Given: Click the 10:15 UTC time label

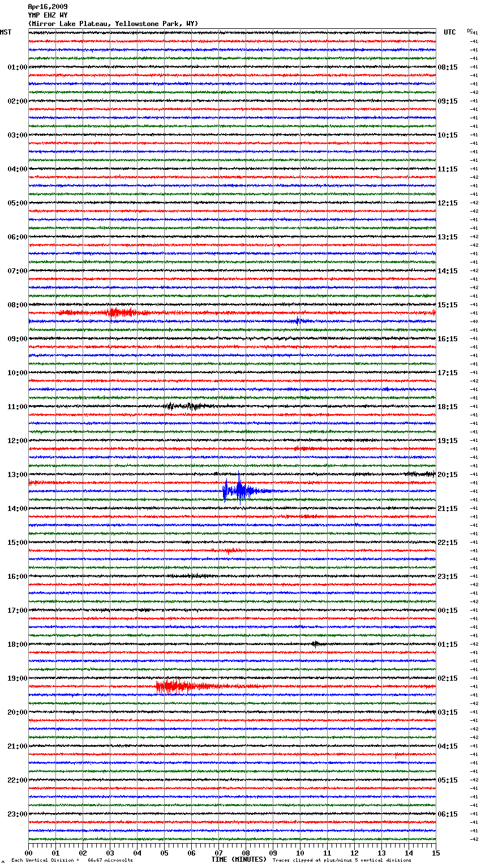Looking at the screenshot, I should (x=448, y=135).
